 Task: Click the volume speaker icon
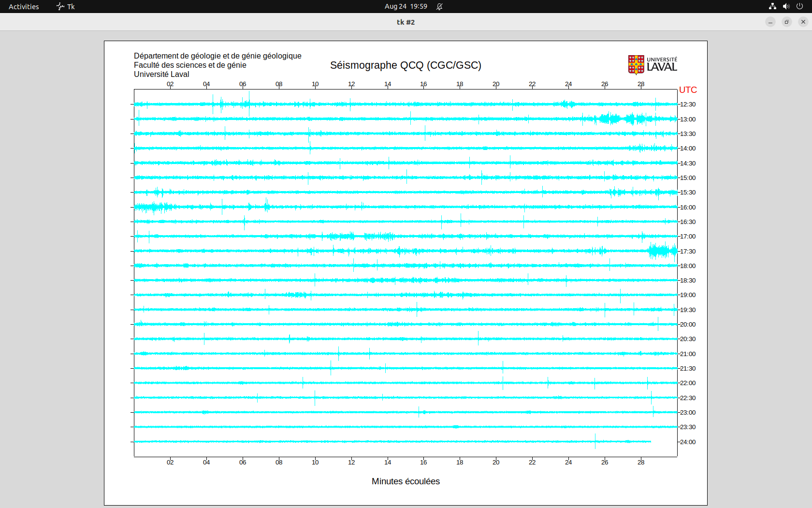pos(786,6)
